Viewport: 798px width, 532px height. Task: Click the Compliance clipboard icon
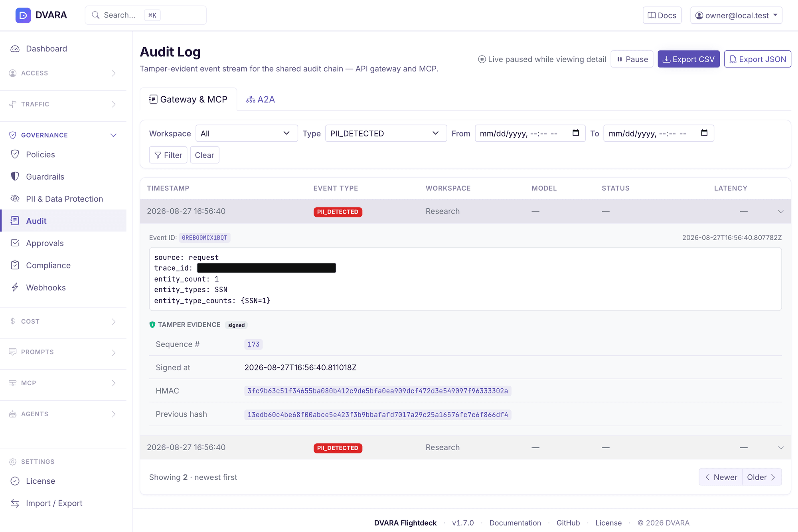(15, 265)
